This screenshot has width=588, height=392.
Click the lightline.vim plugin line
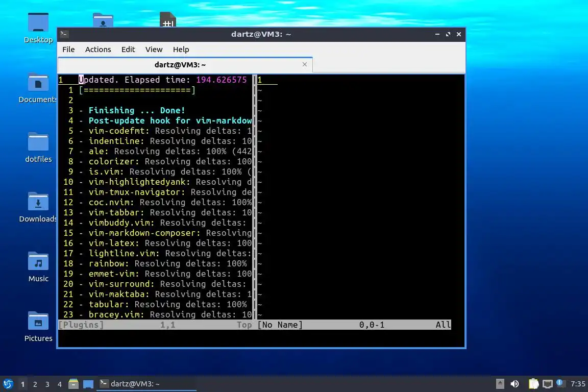point(165,253)
